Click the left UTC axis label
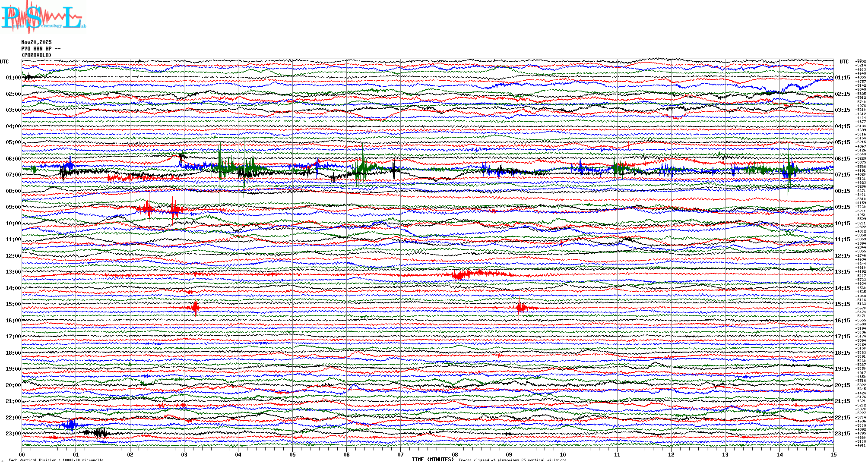This screenshot has width=868, height=466. [4, 62]
